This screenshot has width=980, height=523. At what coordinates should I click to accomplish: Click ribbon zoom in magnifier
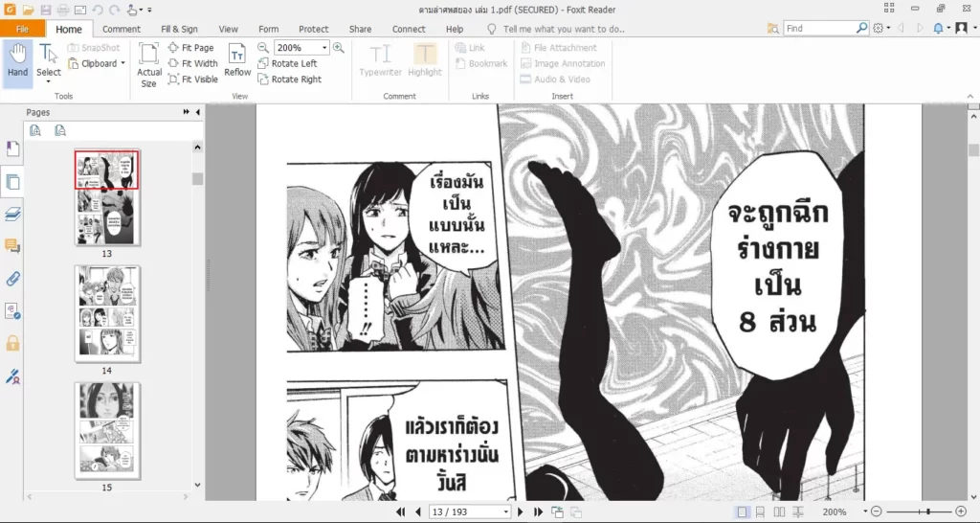[x=338, y=48]
